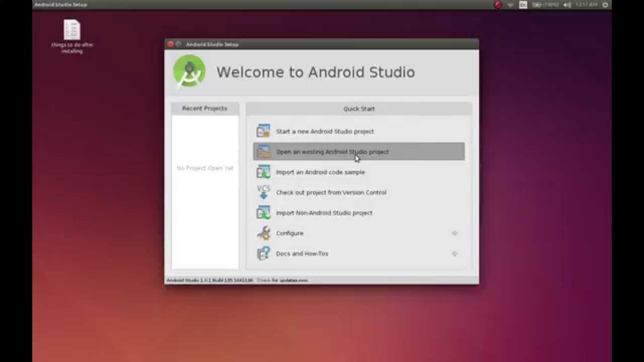The height and width of the screenshot is (362, 644).
Task: Click the 'Import Non-Android Studio project' icon
Action: point(263,213)
